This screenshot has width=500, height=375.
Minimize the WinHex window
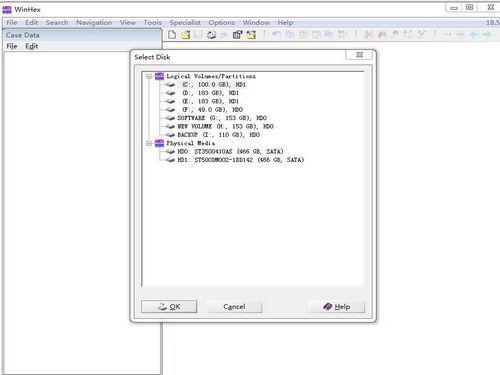click(x=454, y=7)
